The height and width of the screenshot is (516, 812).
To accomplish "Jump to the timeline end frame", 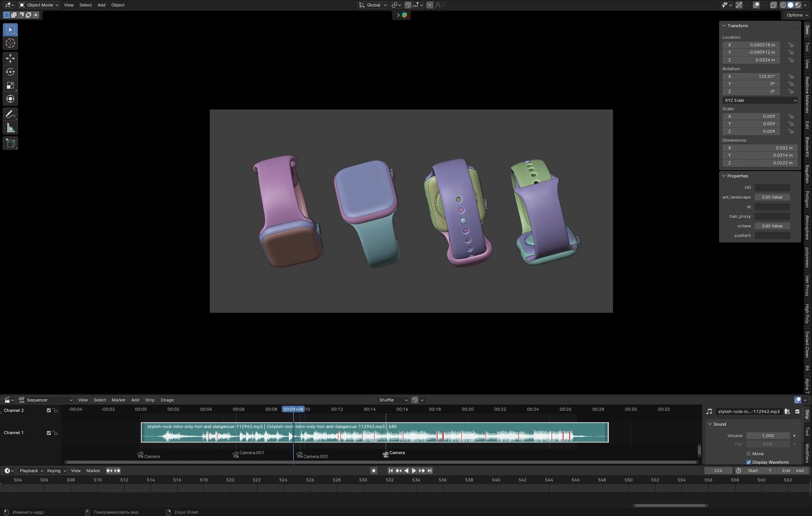I will tap(429, 471).
